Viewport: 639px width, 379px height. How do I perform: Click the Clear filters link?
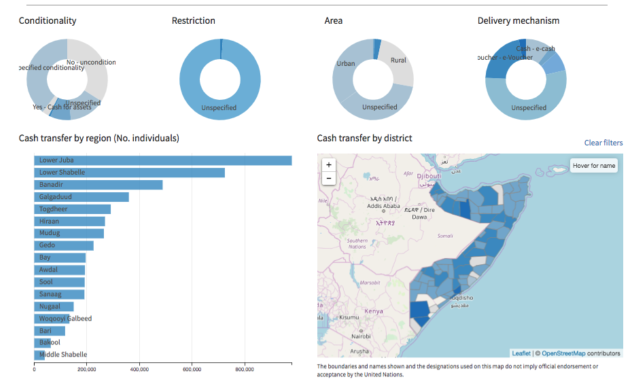(x=603, y=143)
